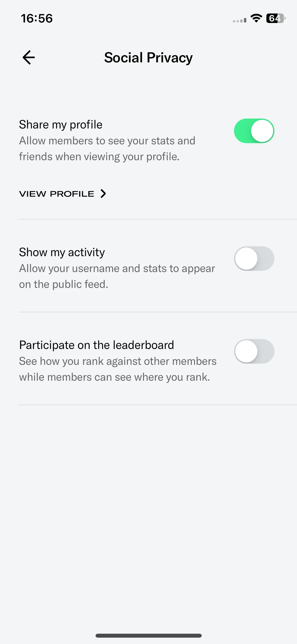Disable the Share my profile toggle
Viewport: 297px width, 644px height.
pyautogui.click(x=254, y=131)
